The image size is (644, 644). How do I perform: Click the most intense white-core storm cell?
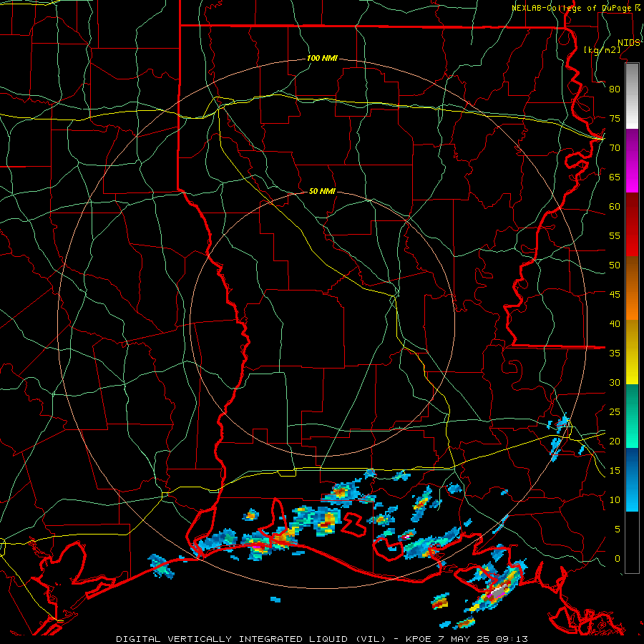498,590
